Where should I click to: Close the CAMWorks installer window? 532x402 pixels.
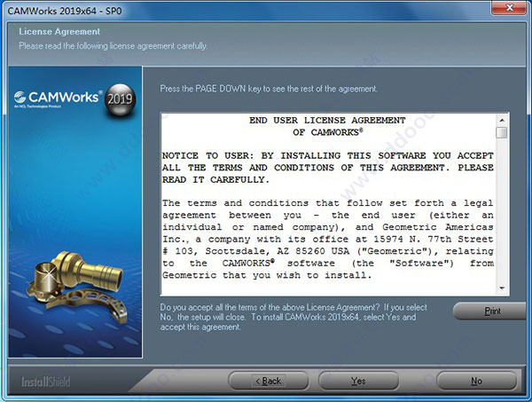509,7
